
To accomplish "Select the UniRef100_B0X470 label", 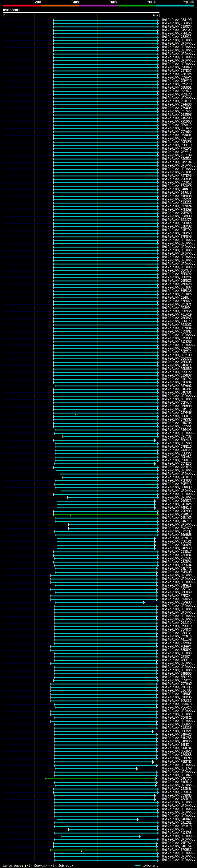I will [176, 528].
